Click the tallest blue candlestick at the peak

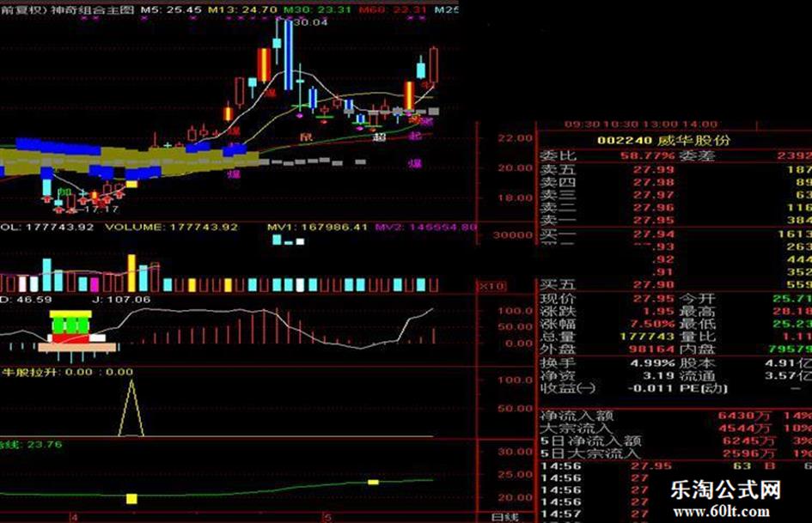click(288, 53)
